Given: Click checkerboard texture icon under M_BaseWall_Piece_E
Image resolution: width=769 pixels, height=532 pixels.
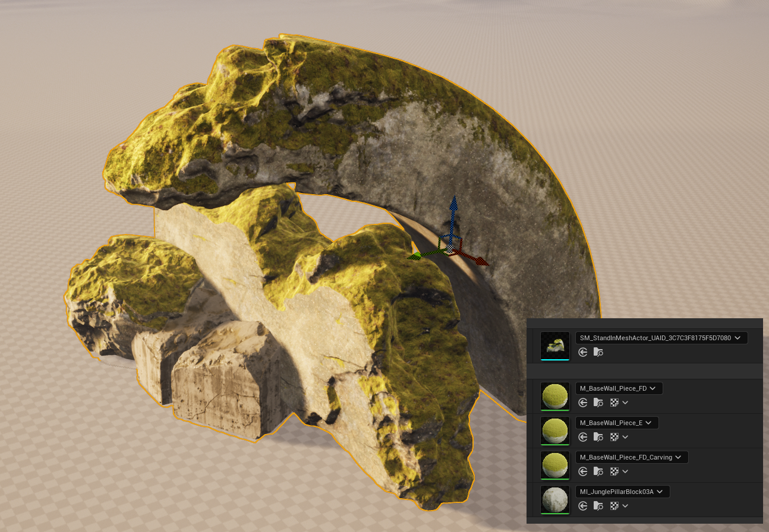Looking at the screenshot, I should pos(614,437).
